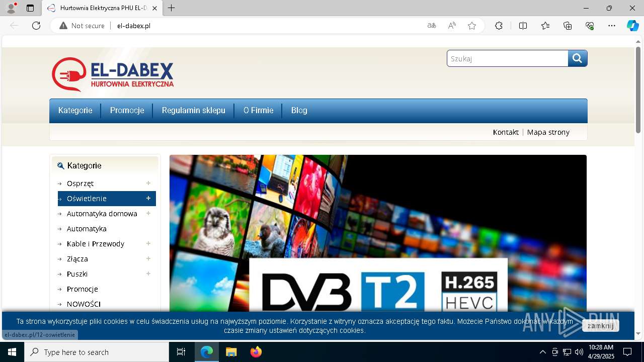Add page to favorites star icon

[472, 26]
